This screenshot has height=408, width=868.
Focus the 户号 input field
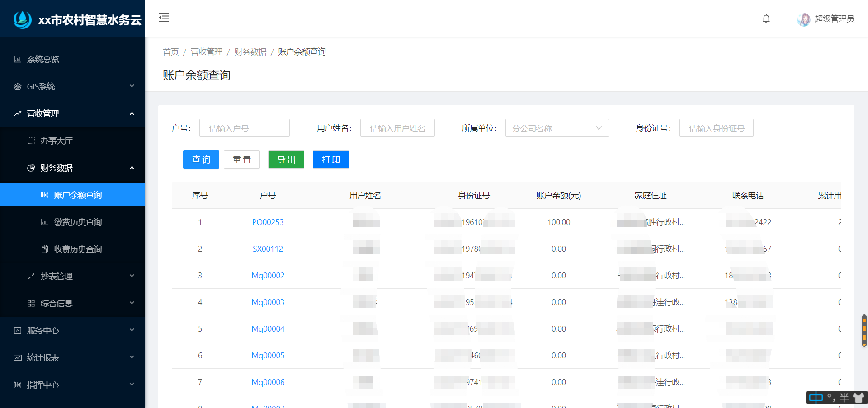click(245, 128)
